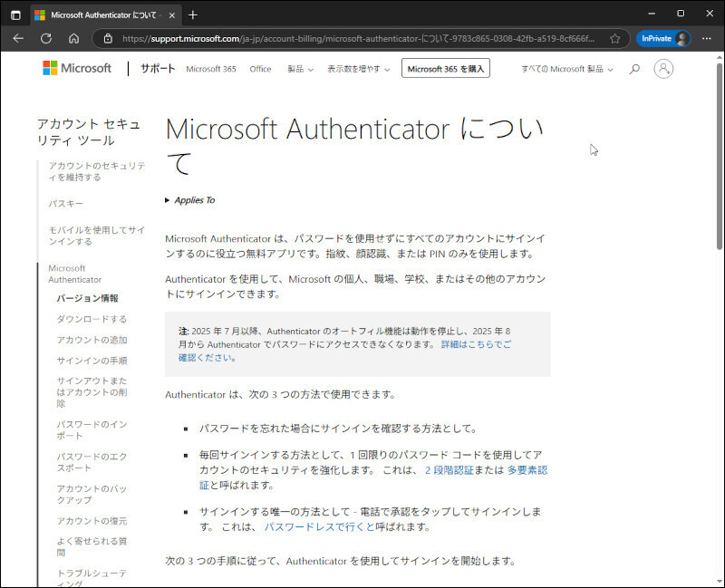This screenshot has height=588, width=725.
Task: Open アカウントのセキュリティを維持する sidebar item
Action: 97,171
